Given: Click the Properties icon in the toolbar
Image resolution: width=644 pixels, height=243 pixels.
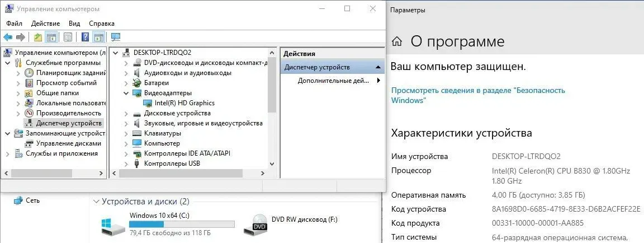Looking at the screenshot, I should click(68, 38).
